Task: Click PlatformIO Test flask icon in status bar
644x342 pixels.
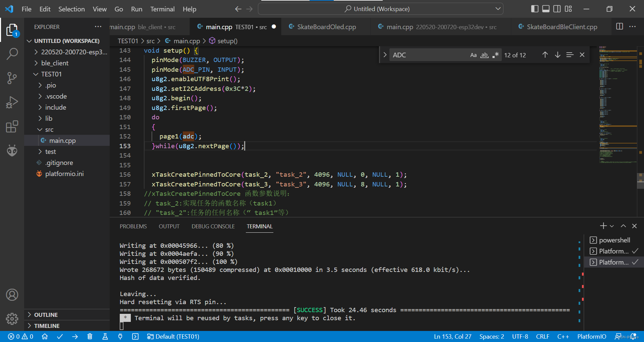Action: tap(105, 336)
